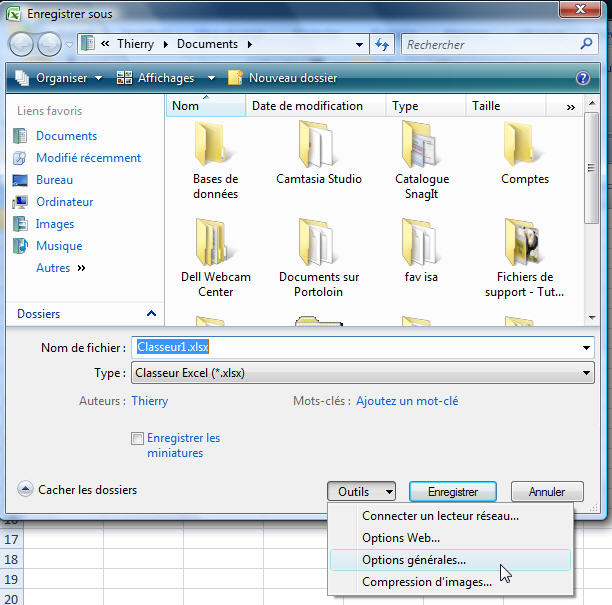Click the Images favorite icon
612x605 pixels.
pyautogui.click(x=20, y=224)
